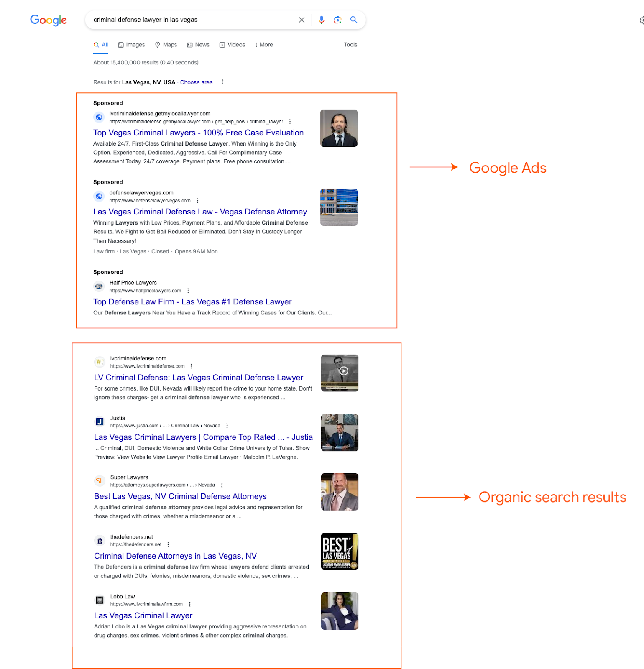Screen dimensions: 644x669
Task: Open Las Vegas Criminal Lawyers Justia result
Action: tap(203, 437)
